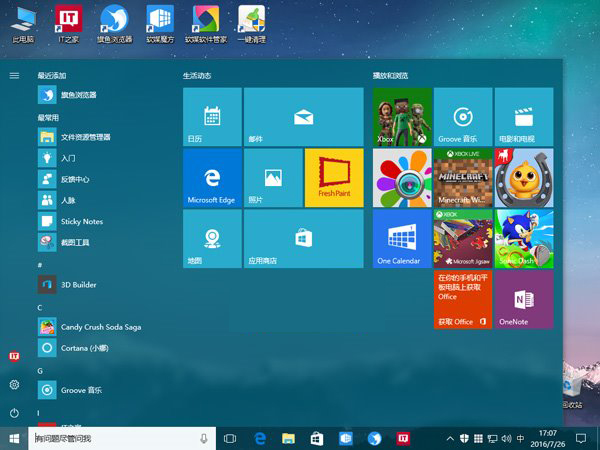The image size is (600, 450).
Task: Launch the Fresh Paint tile
Action: click(333, 178)
